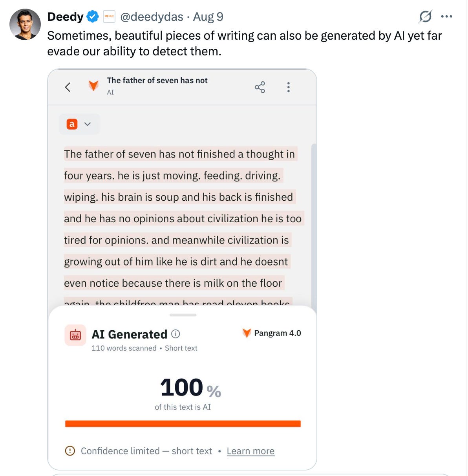Share the Pangram scan result
468x476 pixels.
click(x=260, y=87)
